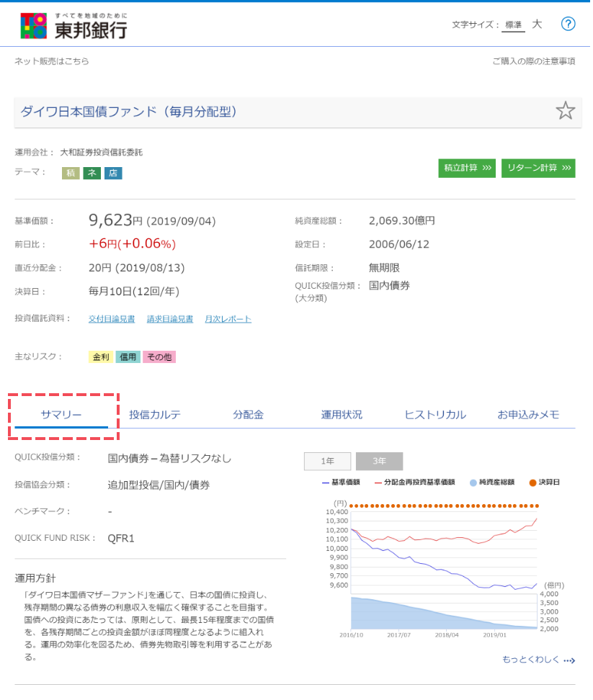Screen dimensions: 593x700
Task: Switch to the サマリー tab
Action: tap(61, 415)
